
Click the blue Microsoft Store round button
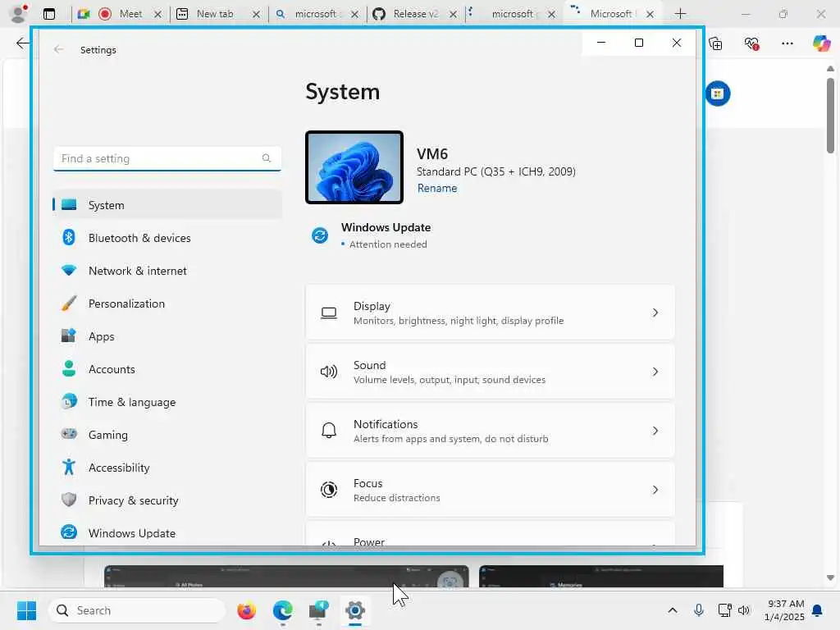click(x=717, y=94)
